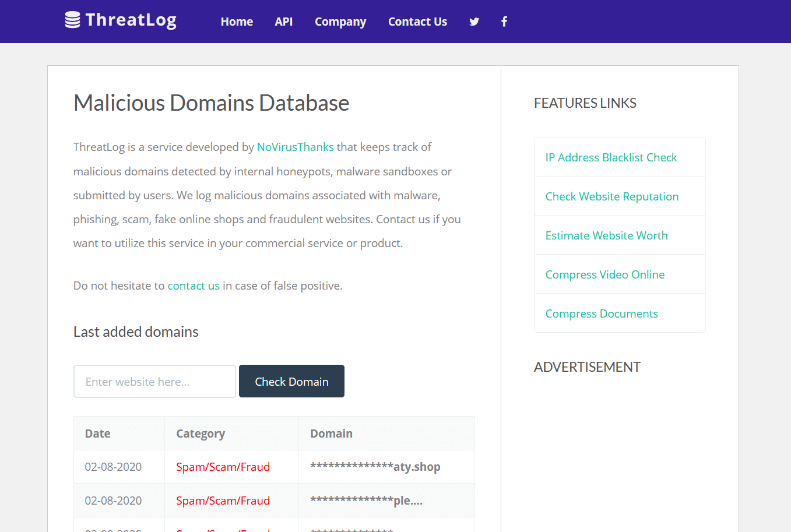Open Check Website Reputation link
This screenshot has height=532, width=791.
(612, 196)
